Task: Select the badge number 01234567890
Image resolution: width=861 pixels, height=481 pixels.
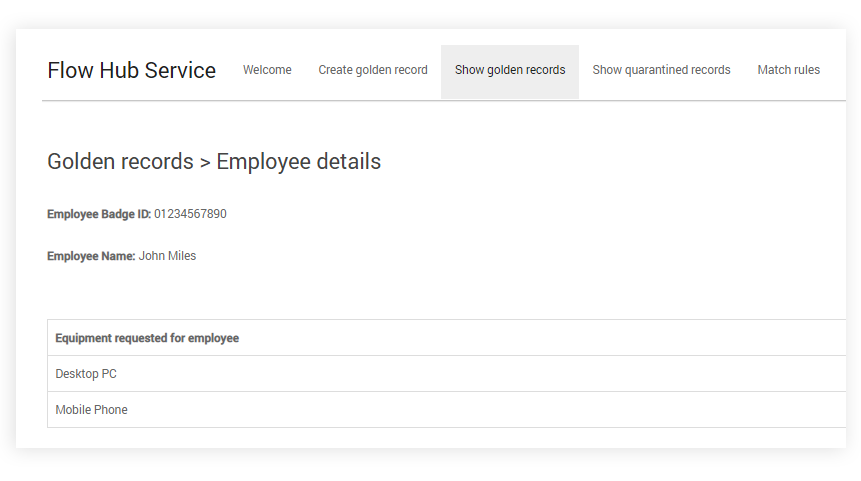Action: click(x=190, y=214)
